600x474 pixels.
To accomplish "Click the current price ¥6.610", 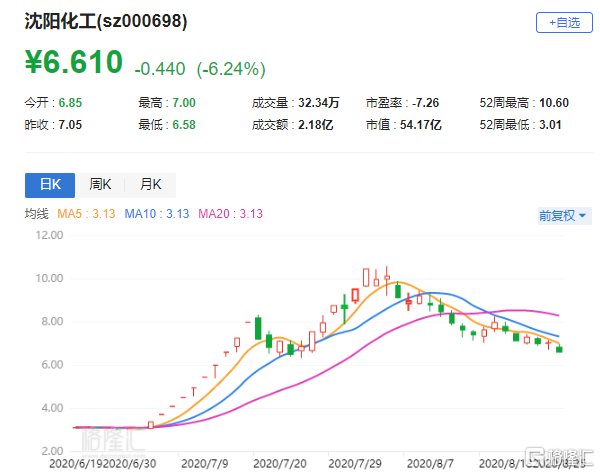I will pyautogui.click(x=74, y=62).
